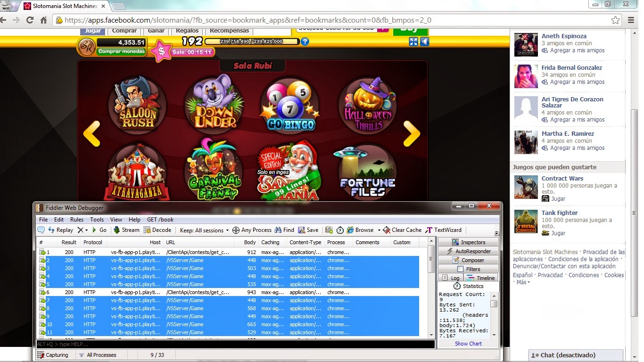Toggle fullscreen mode in the Slotomania game
Viewport: 644px width, 362px height.
(413, 41)
